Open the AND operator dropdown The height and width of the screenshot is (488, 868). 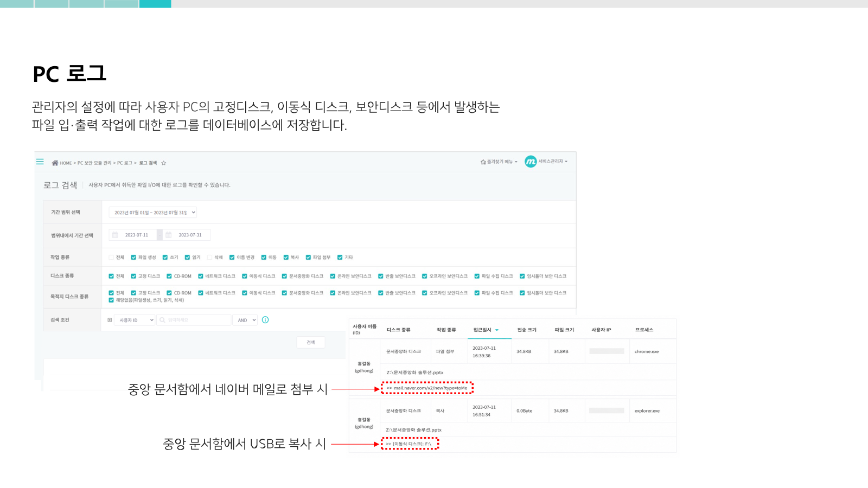pyautogui.click(x=245, y=320)
